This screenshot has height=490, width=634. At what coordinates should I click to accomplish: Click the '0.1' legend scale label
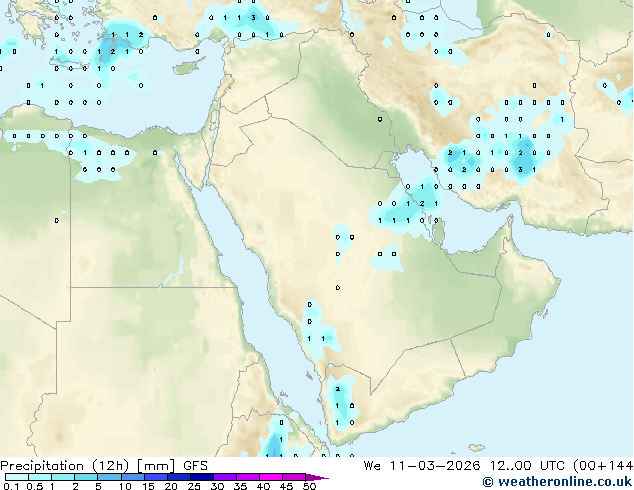pos(11,486)
